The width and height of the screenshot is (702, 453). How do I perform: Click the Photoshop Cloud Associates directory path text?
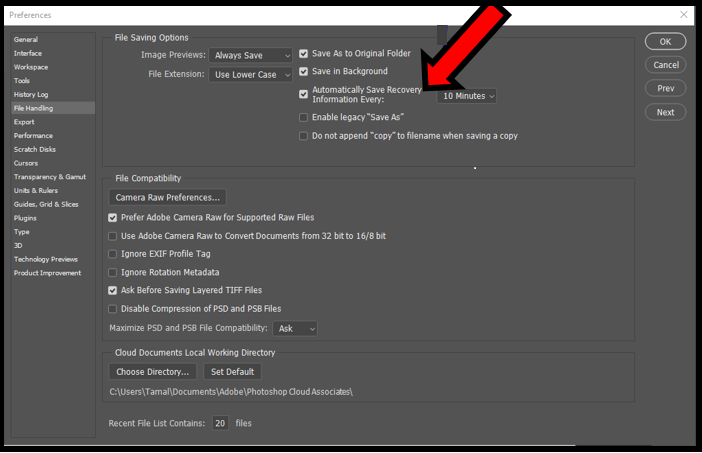click(231, 392)
